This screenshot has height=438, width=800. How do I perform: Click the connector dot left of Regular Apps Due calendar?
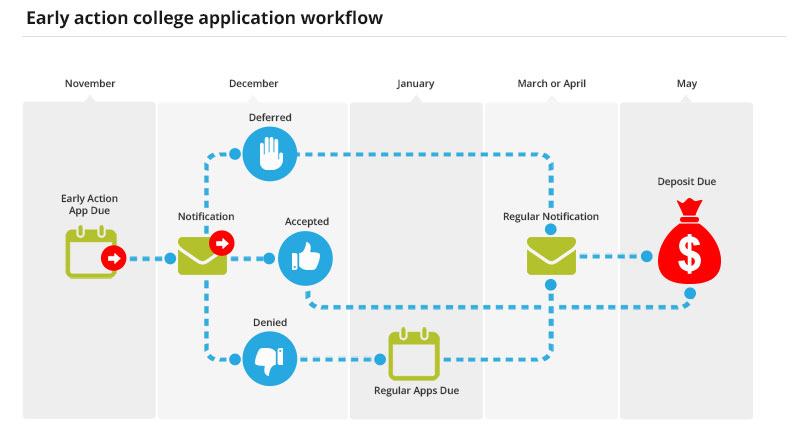click(380, 359)
